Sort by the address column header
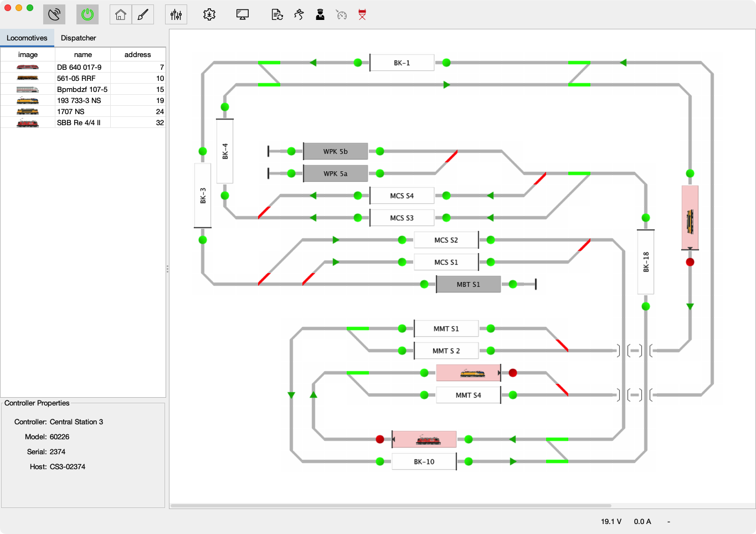This screenshot has height=534, width=756. click(x=138, y=54)
